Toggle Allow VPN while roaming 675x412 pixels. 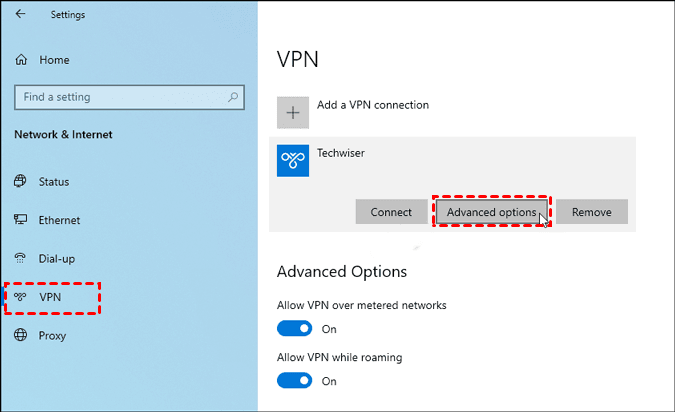(x=295, y=381)
